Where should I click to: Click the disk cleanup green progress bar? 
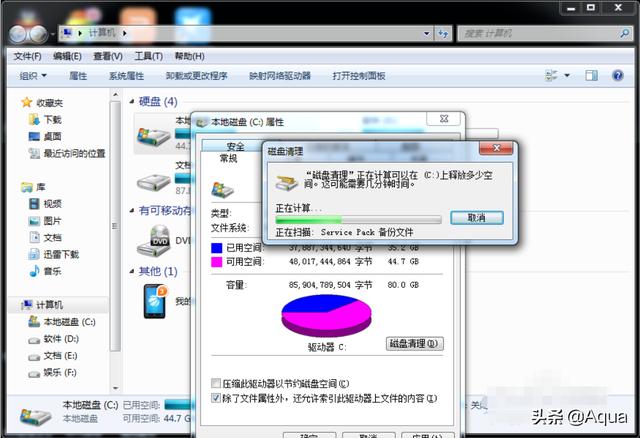(x=358, y=220)
